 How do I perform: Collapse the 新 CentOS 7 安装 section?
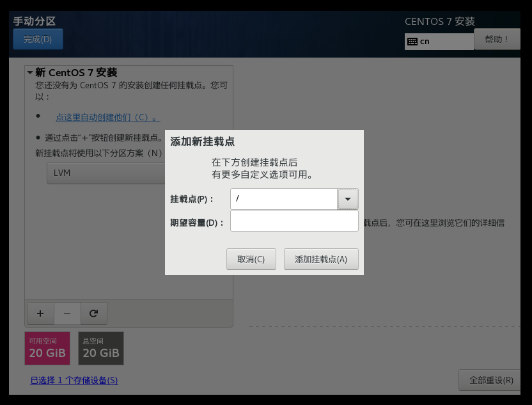point(30,72)
